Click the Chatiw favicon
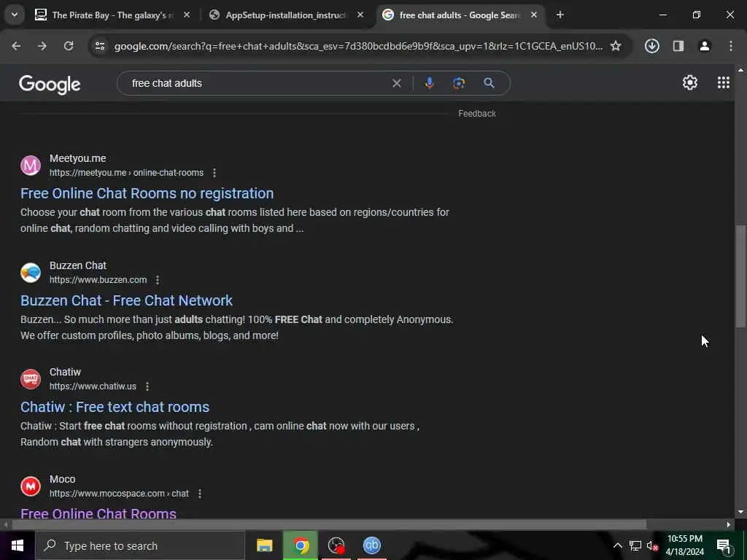 coord(31,379)
